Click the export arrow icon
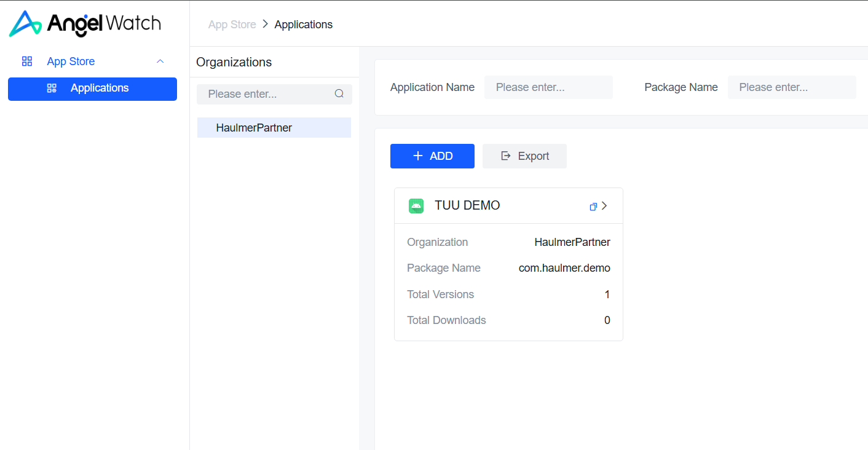Screen dimensions: 868x450 pyautogui.click(x=506, y=156)
